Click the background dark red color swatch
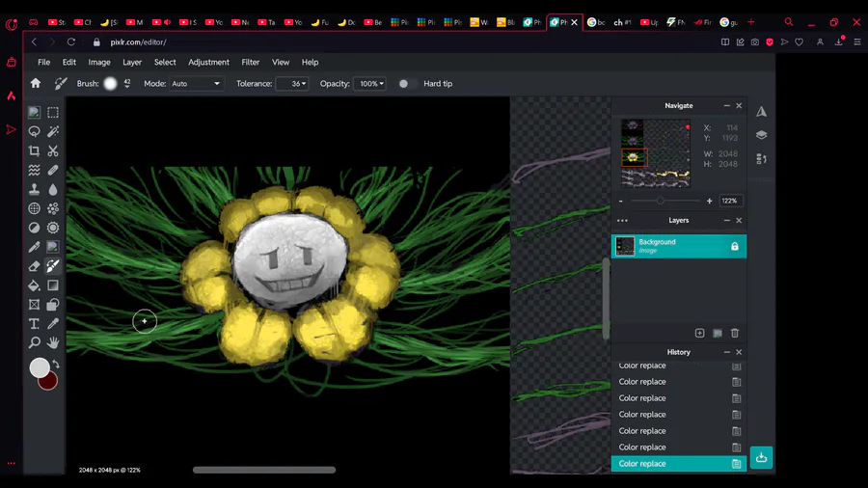Viewport: 868px width, 488px height. (x=49, y=382)
